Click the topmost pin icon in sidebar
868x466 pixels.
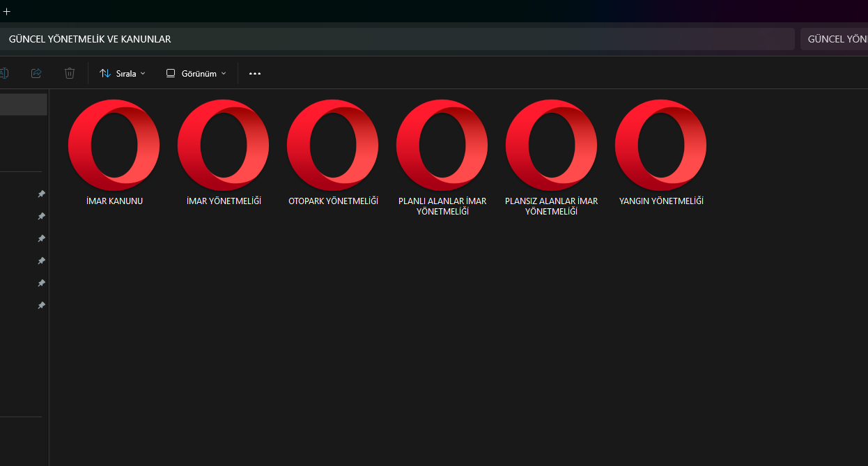tap(41, 194)
